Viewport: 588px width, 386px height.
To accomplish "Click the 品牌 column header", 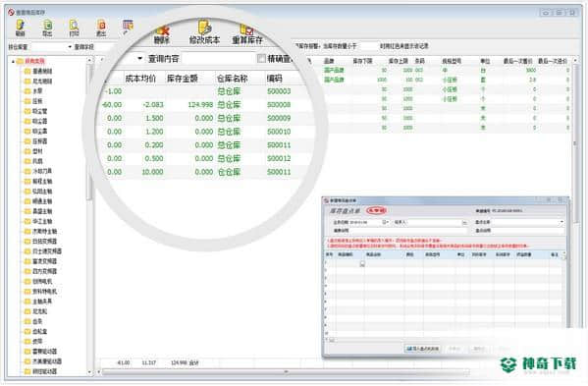I will [x=329, y=61].
